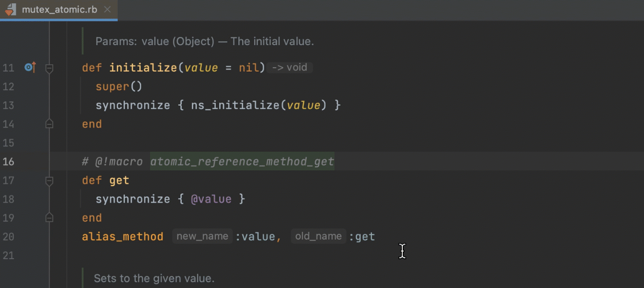Click the new_name parameter hint

202,237
